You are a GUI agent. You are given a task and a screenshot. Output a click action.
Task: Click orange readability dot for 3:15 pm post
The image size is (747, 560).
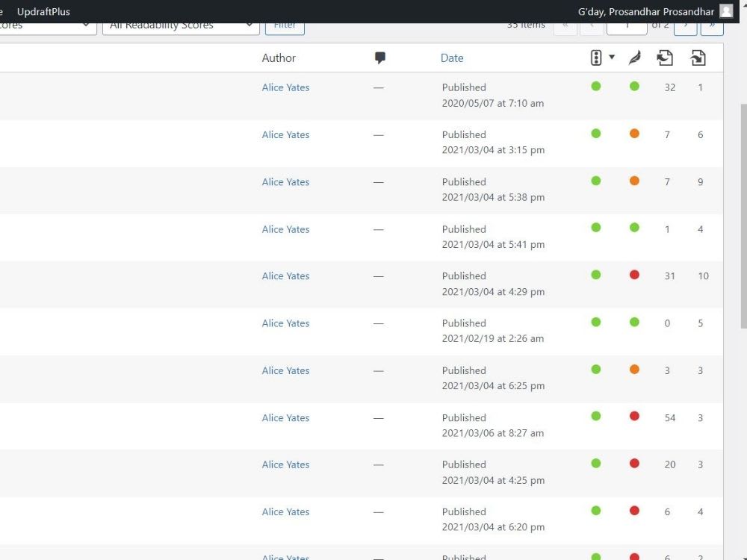pos(634,134)
